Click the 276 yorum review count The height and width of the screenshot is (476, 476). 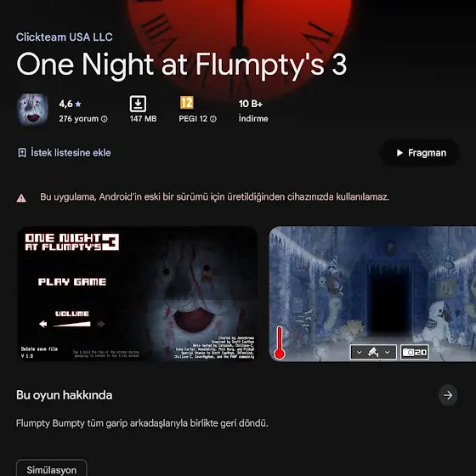[x=78, y=119]
